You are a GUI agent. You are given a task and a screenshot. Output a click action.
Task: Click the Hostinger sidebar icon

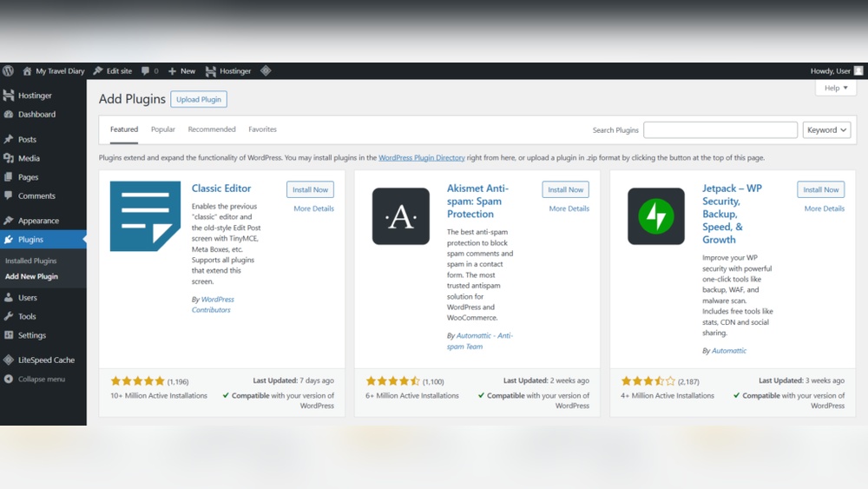point(9,96)
